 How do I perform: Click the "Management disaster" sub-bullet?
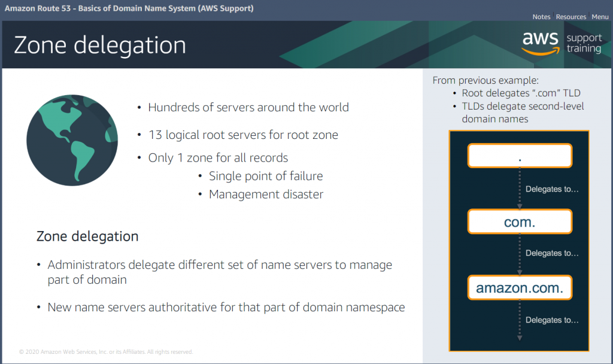[x=266, y=195]
